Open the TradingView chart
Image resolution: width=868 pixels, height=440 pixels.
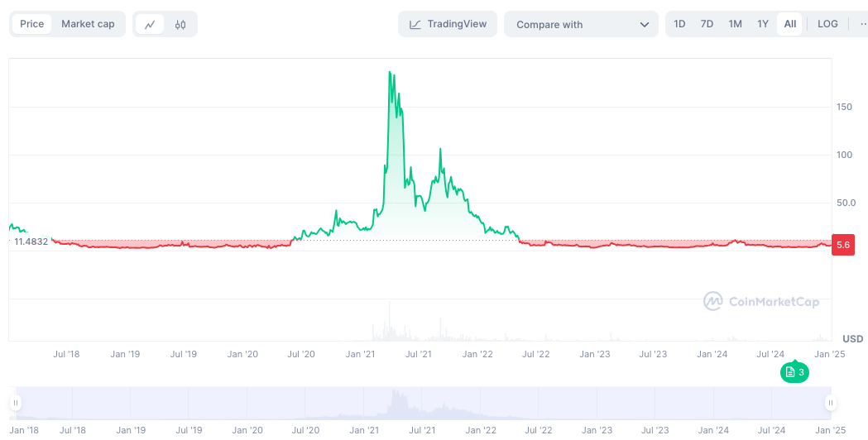tap(448, 25)
